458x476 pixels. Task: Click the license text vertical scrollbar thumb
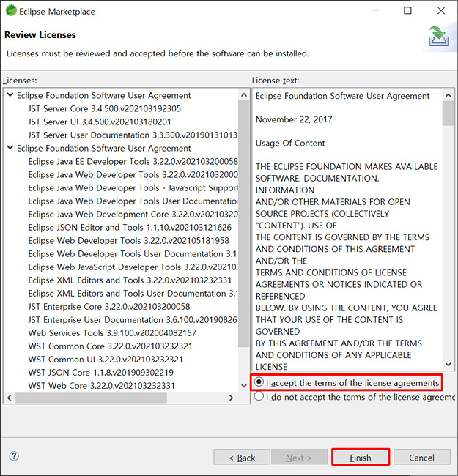448,114
